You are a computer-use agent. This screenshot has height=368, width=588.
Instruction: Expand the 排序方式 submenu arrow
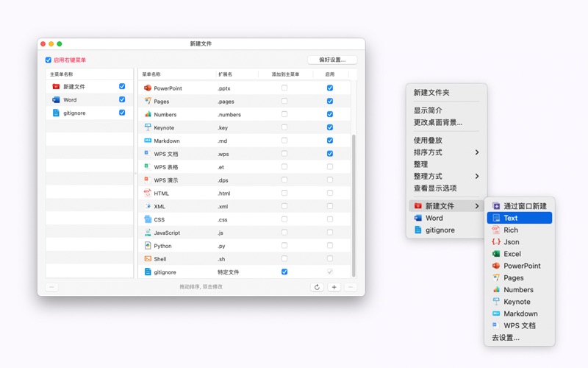477,152
